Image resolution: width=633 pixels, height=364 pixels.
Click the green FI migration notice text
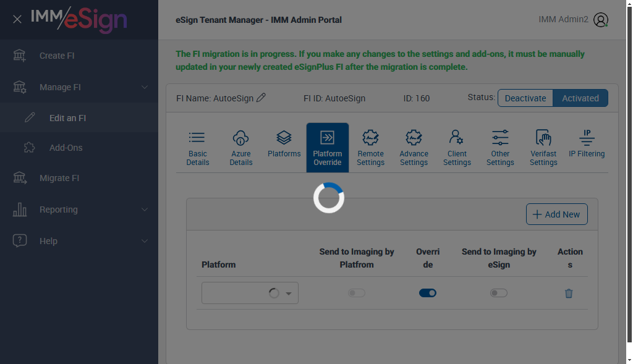point(380,60)
